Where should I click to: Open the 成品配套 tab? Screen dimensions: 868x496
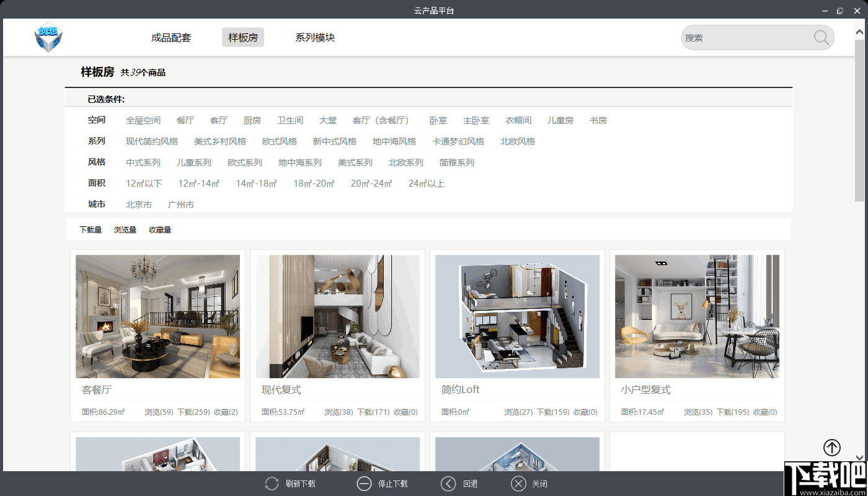[x=171, y=38]
